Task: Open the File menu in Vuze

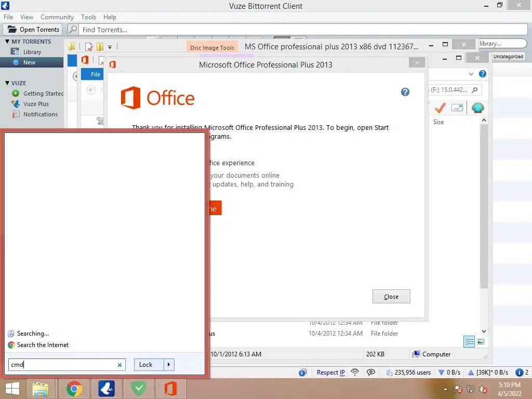Action: 8,17
